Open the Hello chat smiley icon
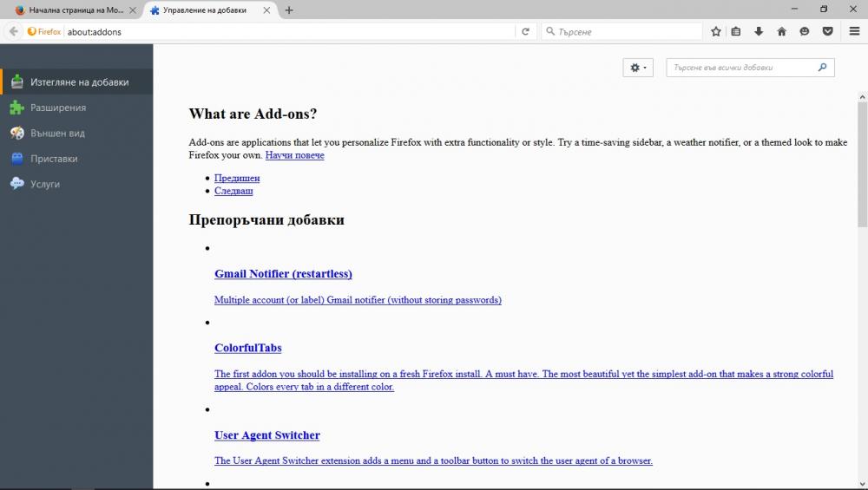Screen dimensions: 868x490 (805, 31)
